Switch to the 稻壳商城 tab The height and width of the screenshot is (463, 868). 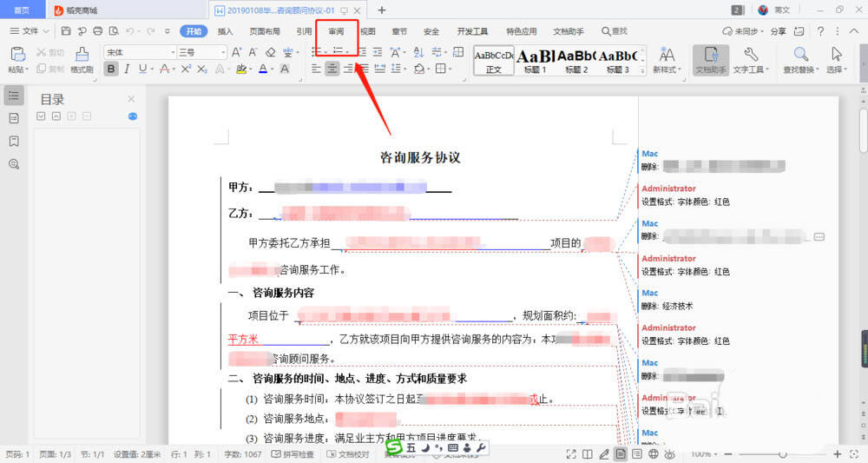pos(76,10)
